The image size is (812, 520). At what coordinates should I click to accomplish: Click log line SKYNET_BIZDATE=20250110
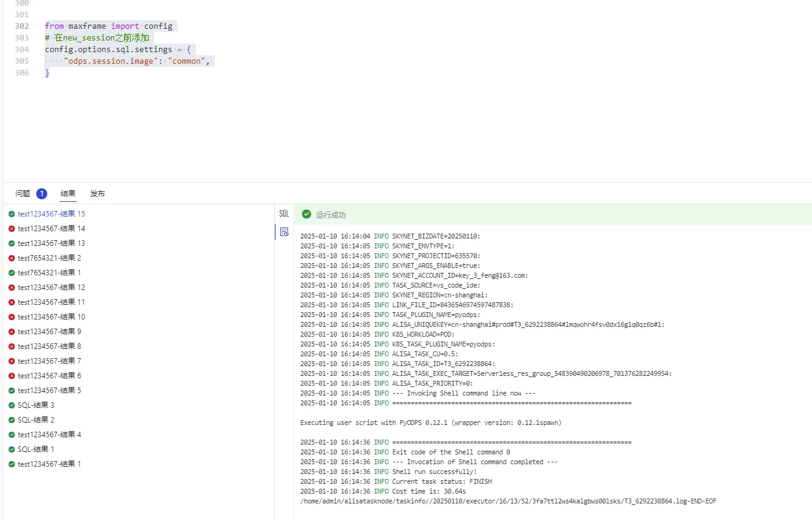390,236
